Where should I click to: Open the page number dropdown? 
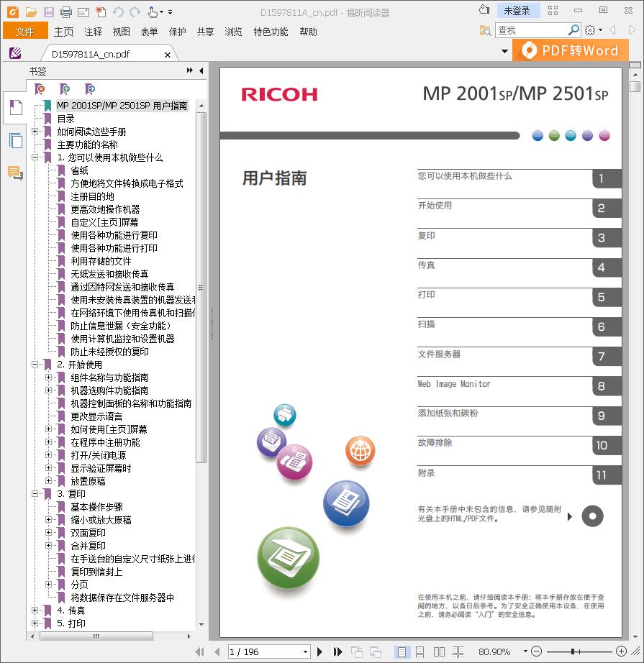306,651
